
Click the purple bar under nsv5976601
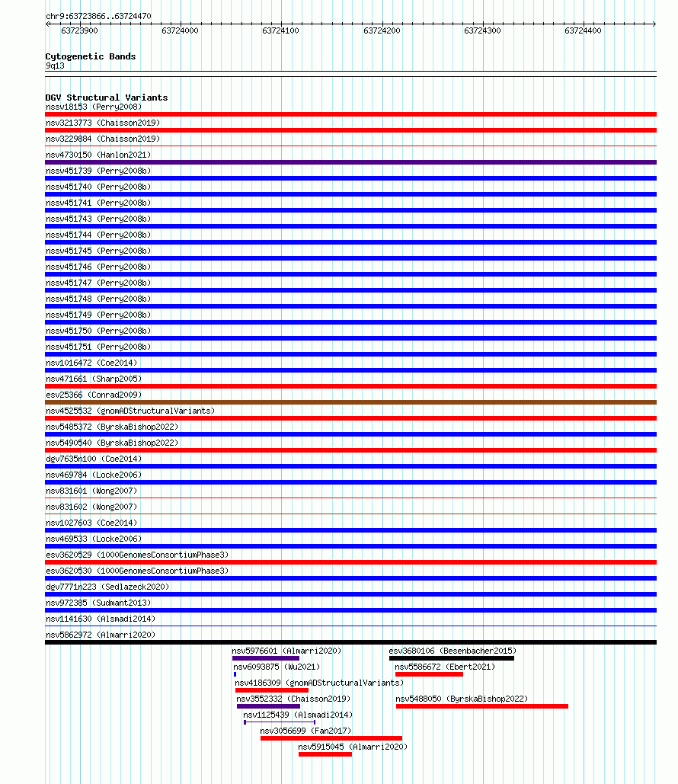pos(266,658)
